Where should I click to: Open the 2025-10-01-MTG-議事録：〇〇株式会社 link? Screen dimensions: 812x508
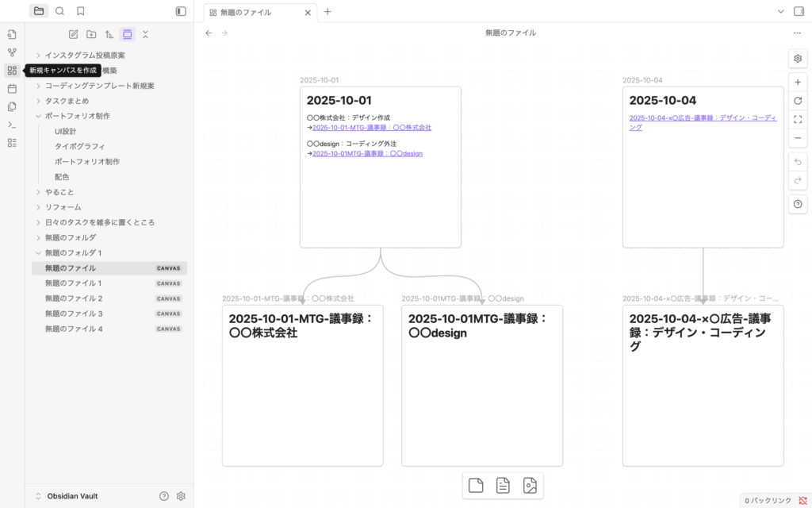click(x=371, y=127)
